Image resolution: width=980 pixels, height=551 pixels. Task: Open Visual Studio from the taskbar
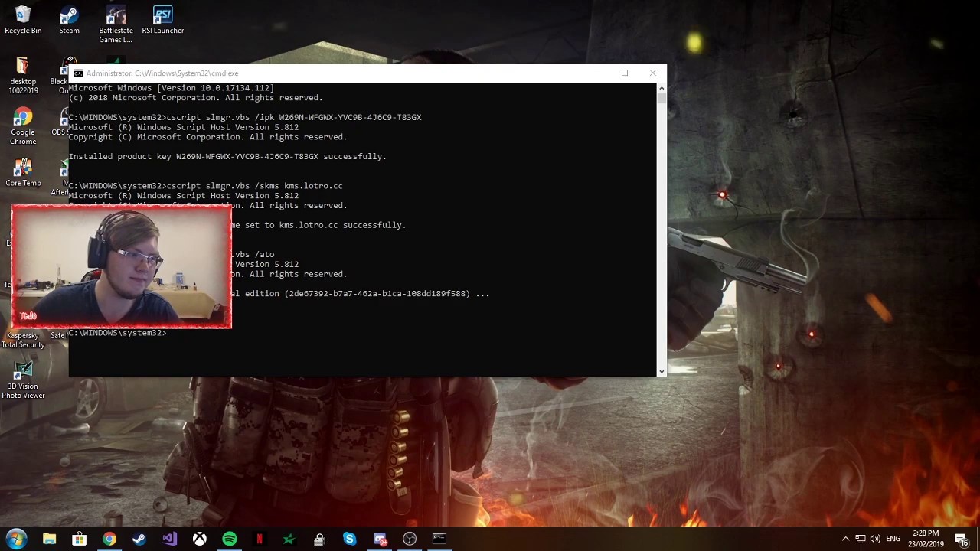169,540
